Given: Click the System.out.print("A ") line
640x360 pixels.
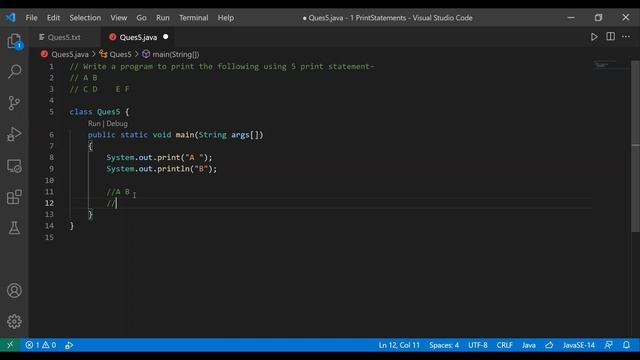Looking at the screenshot, I should (x=159, y=158).
